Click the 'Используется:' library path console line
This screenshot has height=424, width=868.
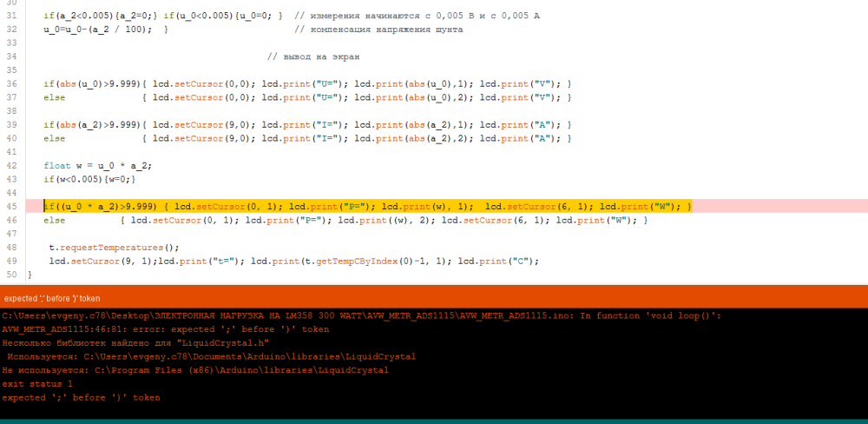pos(208,356)
